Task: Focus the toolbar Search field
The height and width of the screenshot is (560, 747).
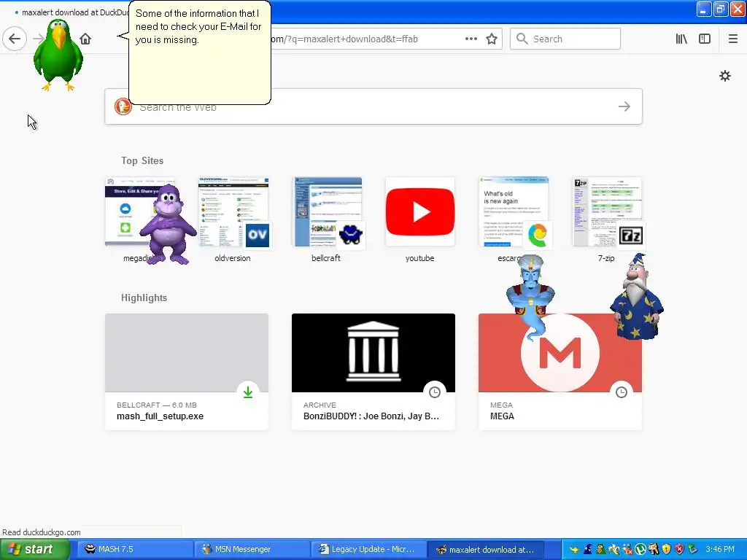Action: pos(565,39)
